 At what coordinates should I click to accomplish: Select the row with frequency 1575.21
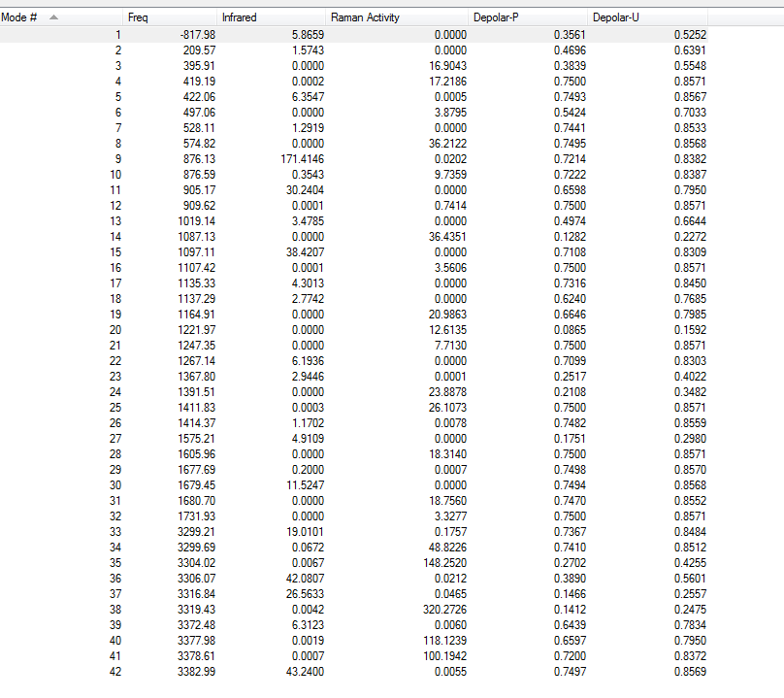coord(353,438)
